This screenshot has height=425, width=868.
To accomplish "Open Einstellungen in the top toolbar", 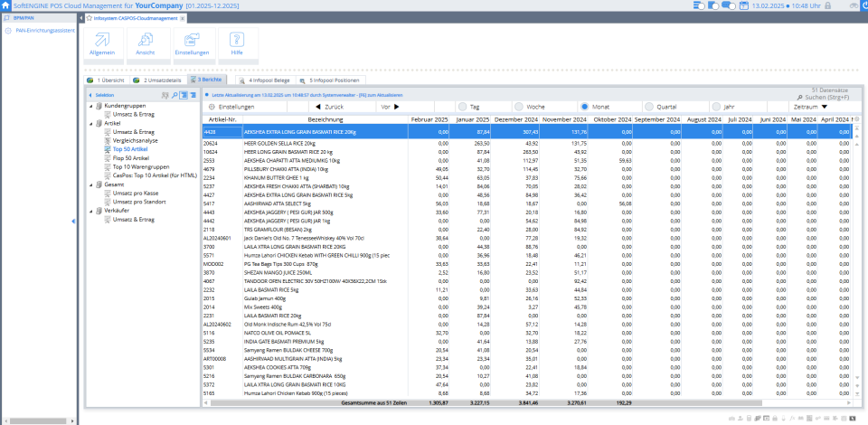I will [192, 42].
